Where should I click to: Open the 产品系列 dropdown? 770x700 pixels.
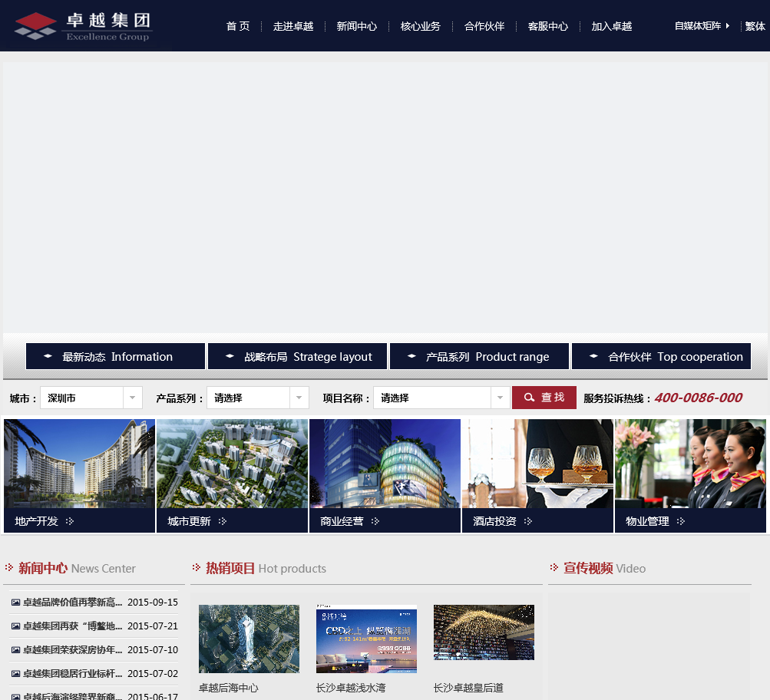coord(258,398)
